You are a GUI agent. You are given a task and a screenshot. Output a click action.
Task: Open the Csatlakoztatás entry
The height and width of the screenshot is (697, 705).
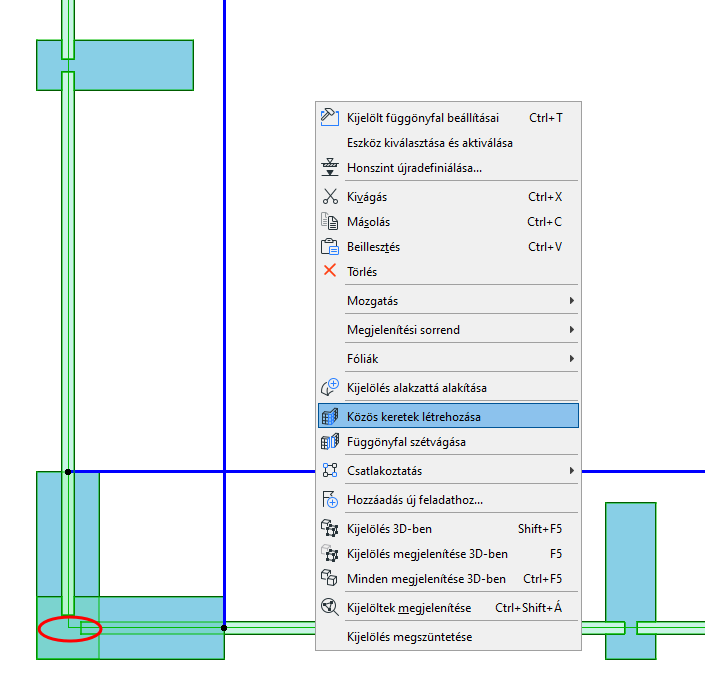tap(448, 470)
